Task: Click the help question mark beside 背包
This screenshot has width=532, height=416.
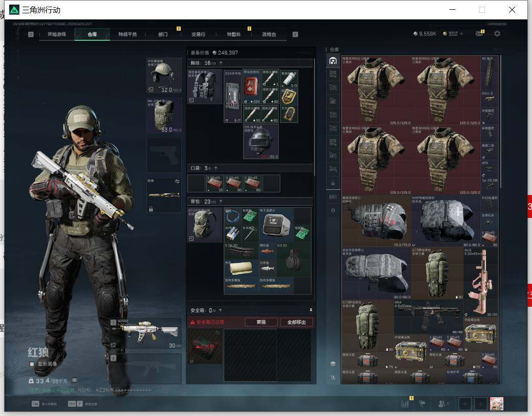Action: click(x=221, y=202)
